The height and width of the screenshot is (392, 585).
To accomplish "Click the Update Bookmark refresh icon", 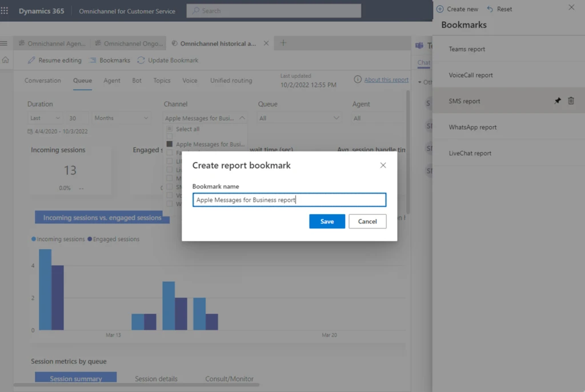I will (x=141, y=60).
